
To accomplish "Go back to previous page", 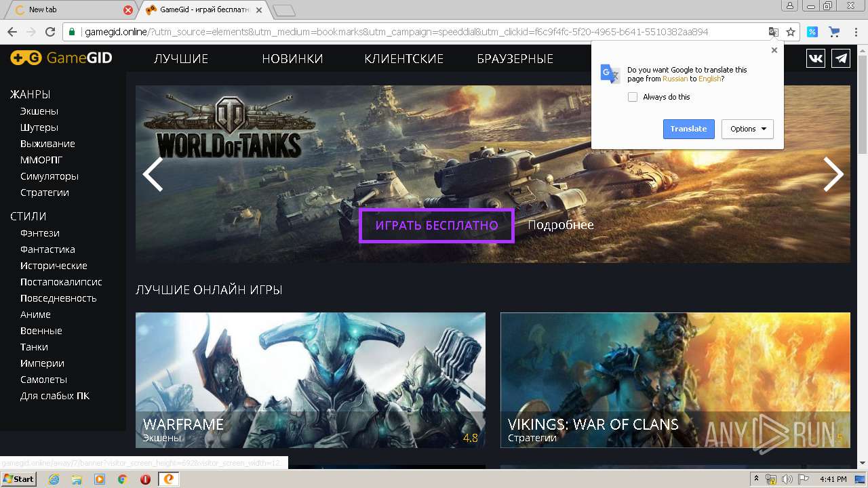I will pos(12,32).
